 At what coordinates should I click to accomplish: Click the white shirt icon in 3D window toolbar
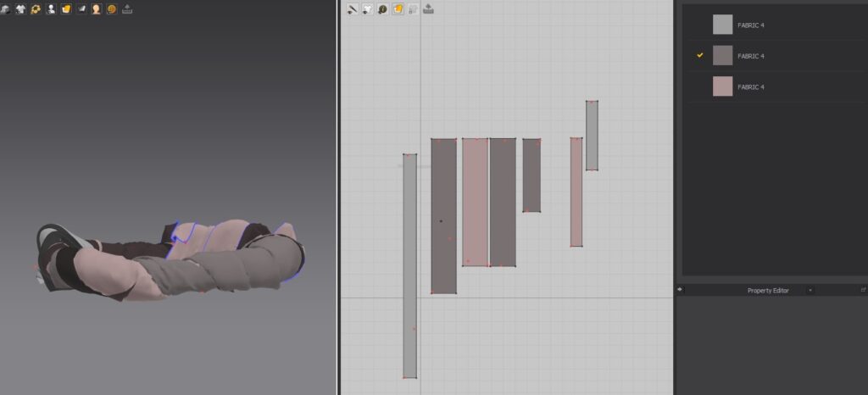(x=20, y=9)
